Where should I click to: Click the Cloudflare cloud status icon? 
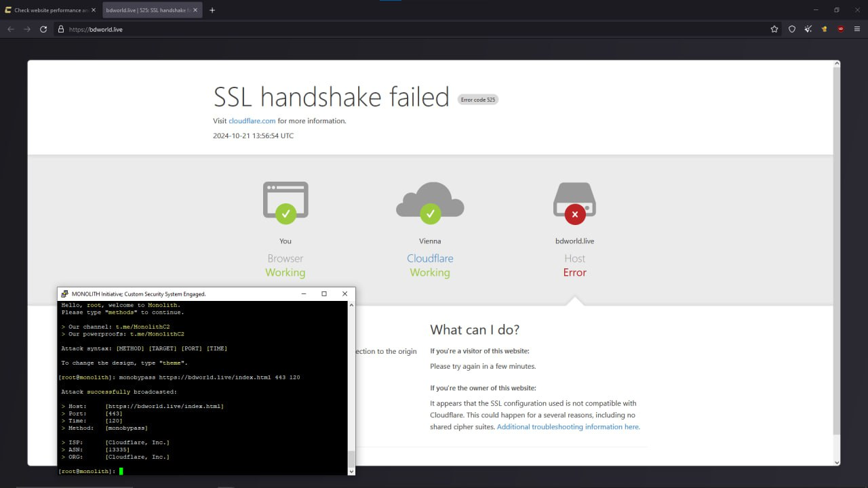(x=430, y=203)
